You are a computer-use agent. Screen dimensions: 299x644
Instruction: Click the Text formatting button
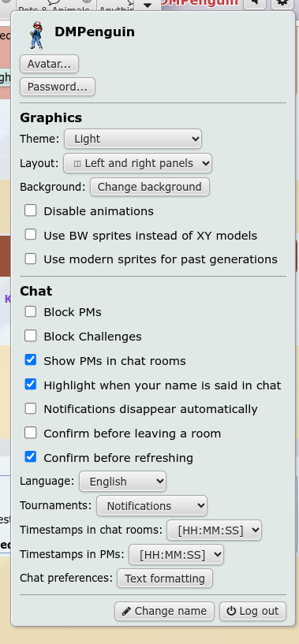(165, 579)
